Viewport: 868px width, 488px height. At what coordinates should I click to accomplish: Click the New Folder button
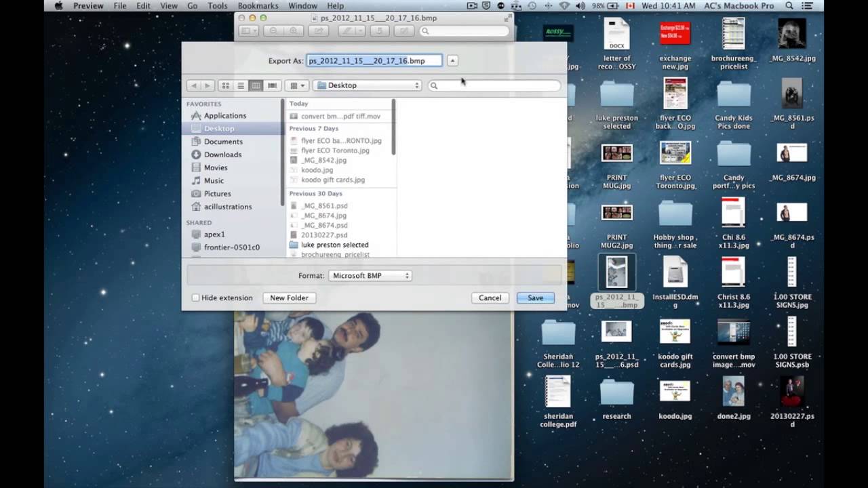[289, 298]
